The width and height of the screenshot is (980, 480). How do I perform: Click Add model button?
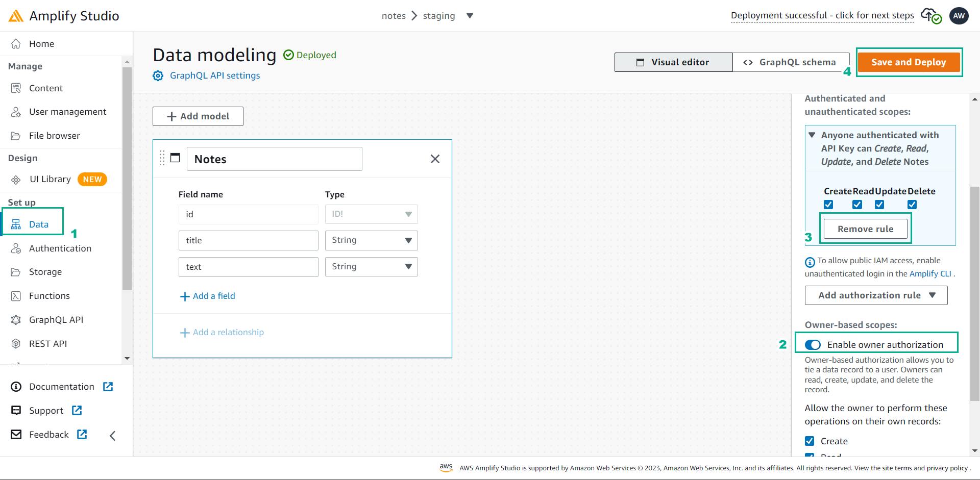click(x=198, y=116)
